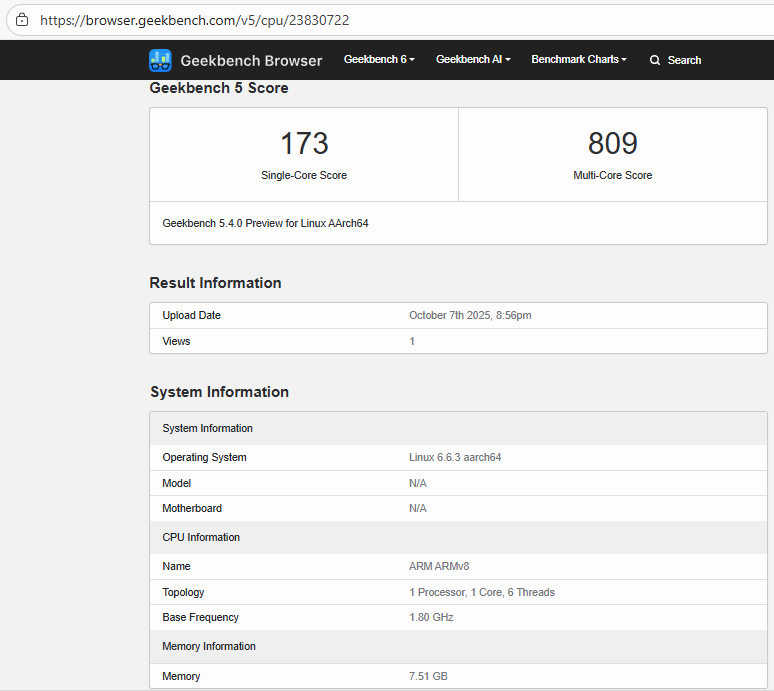Click the Model row label
The height and width of the screenshot is (691, 774).
[x=177, y=483]
